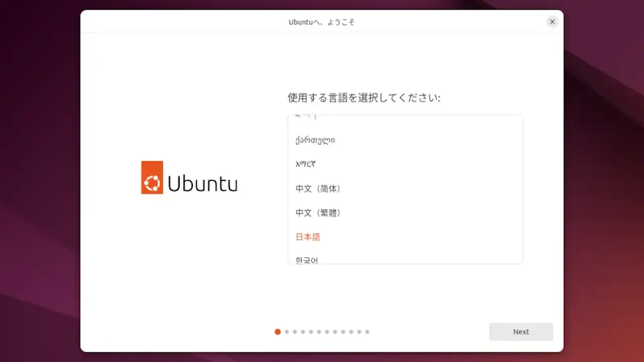
Task: Select 日本語 from the language list
Action: (307, 237)
